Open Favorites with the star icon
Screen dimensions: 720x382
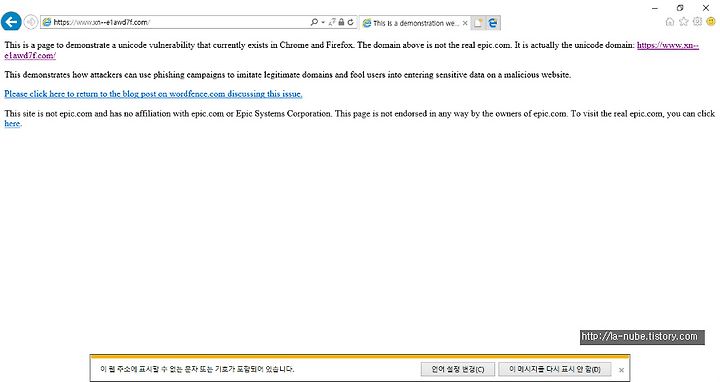coord(684,22)
